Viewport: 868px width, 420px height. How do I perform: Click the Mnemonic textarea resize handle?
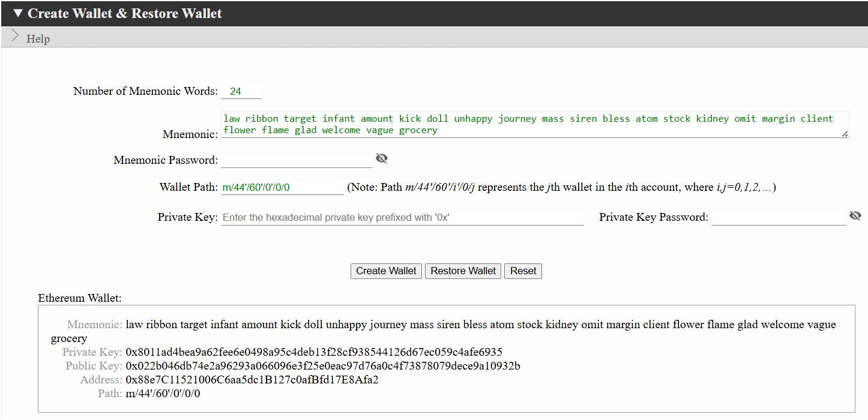point(845,134)
